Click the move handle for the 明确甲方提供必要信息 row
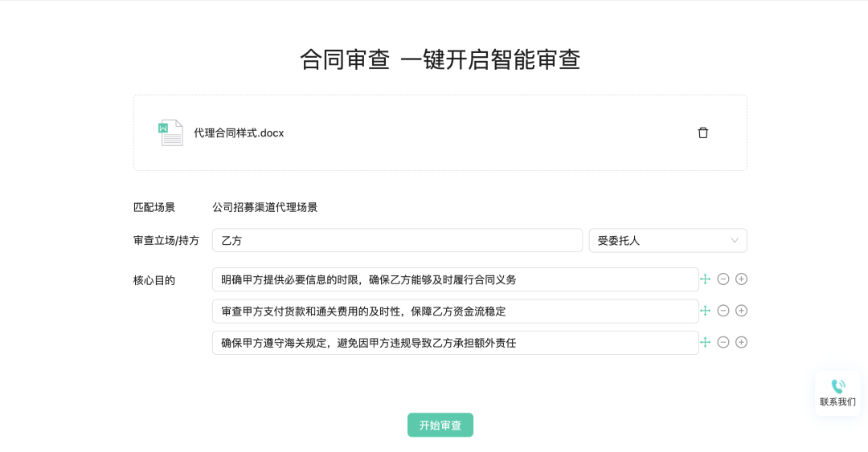This screenshot has height=452, width=868. pos(706,279)
